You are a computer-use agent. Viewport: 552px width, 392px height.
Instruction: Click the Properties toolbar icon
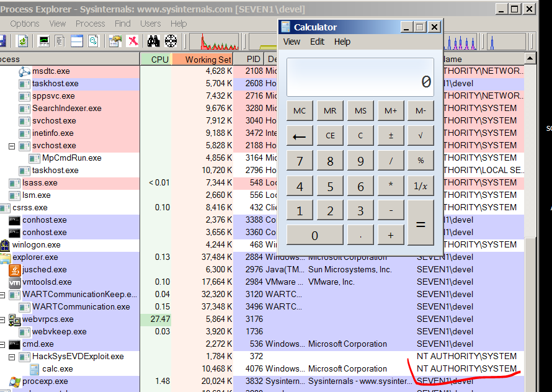[x=115, y=42]
